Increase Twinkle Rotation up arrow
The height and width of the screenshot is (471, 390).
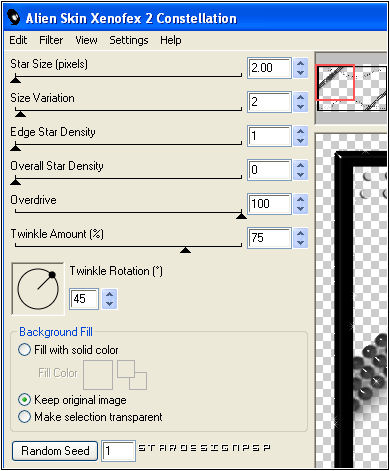pos(110,294)
